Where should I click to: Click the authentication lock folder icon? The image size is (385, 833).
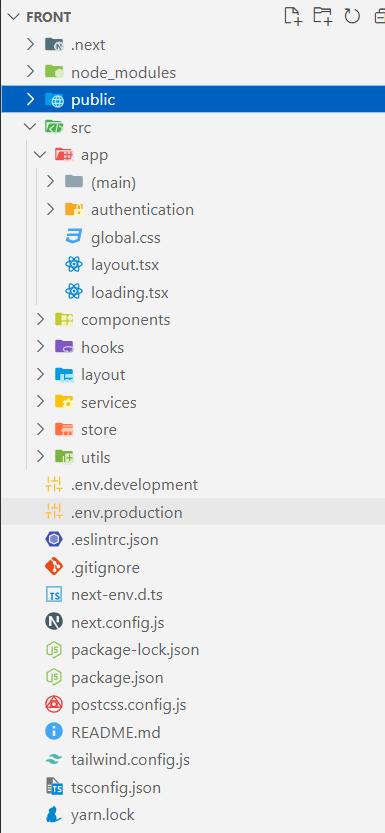(74, 209)
